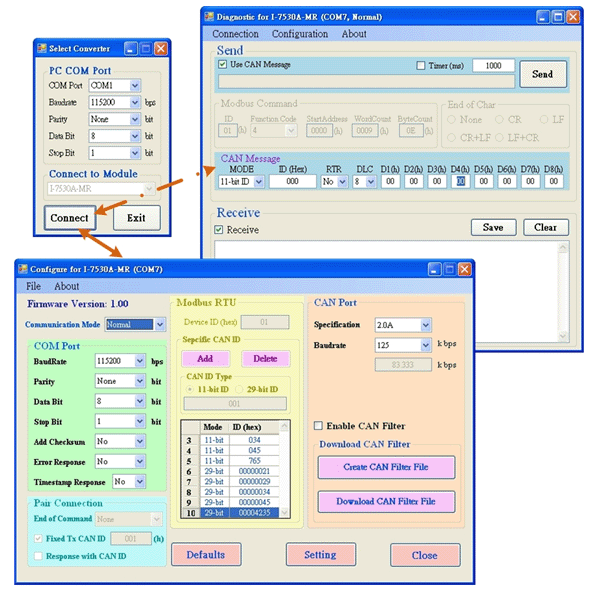The width and height of the screenshot is (600, 602).
Task: Expand the Error Response dropdown
Action: [x=140, y=461]
